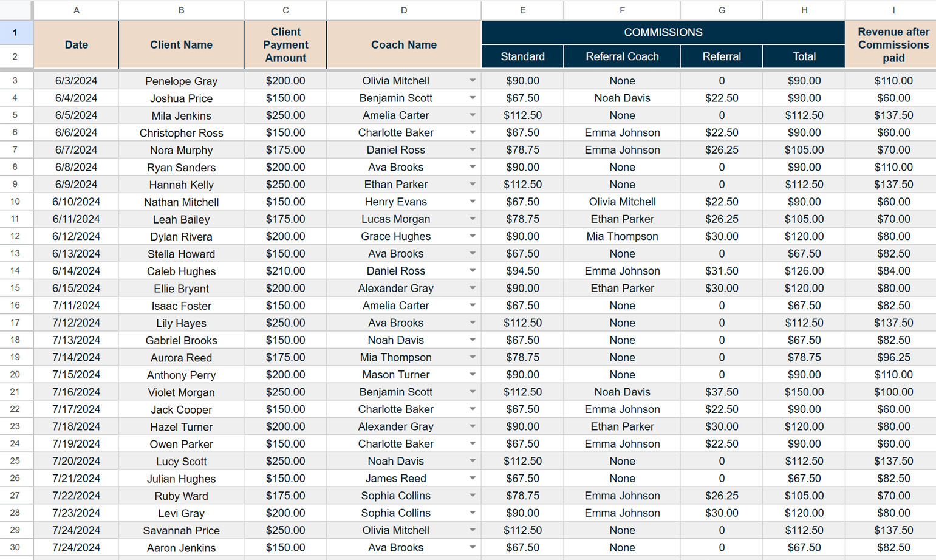Click the date cell 6/10/2024
The image size is (936, 560).
[76, 202]
